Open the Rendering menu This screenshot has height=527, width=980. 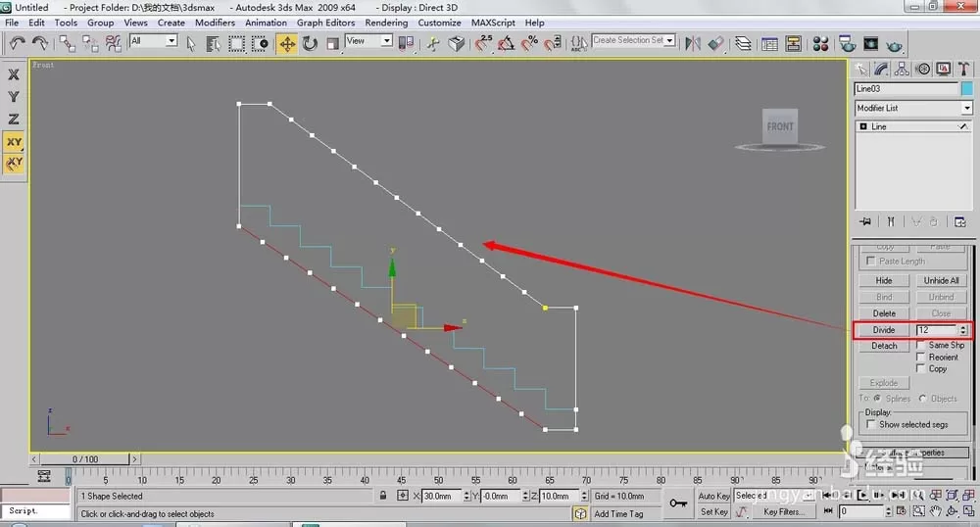click(x=386, y=23)
